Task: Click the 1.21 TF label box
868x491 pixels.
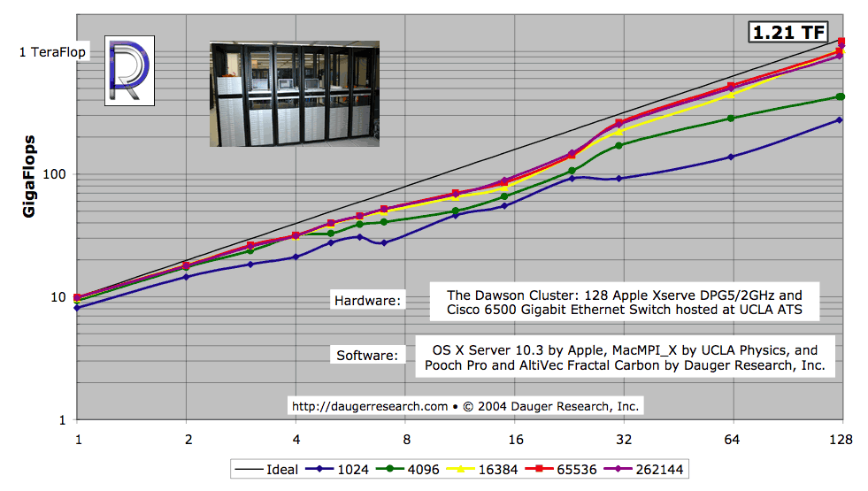Action: (x=789, y=32)
